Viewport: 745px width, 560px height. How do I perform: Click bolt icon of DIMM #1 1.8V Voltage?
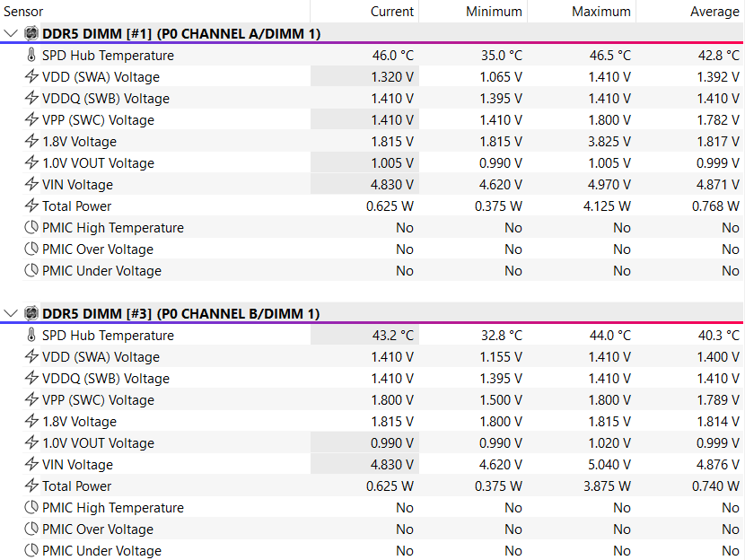(x=31, y=141)
